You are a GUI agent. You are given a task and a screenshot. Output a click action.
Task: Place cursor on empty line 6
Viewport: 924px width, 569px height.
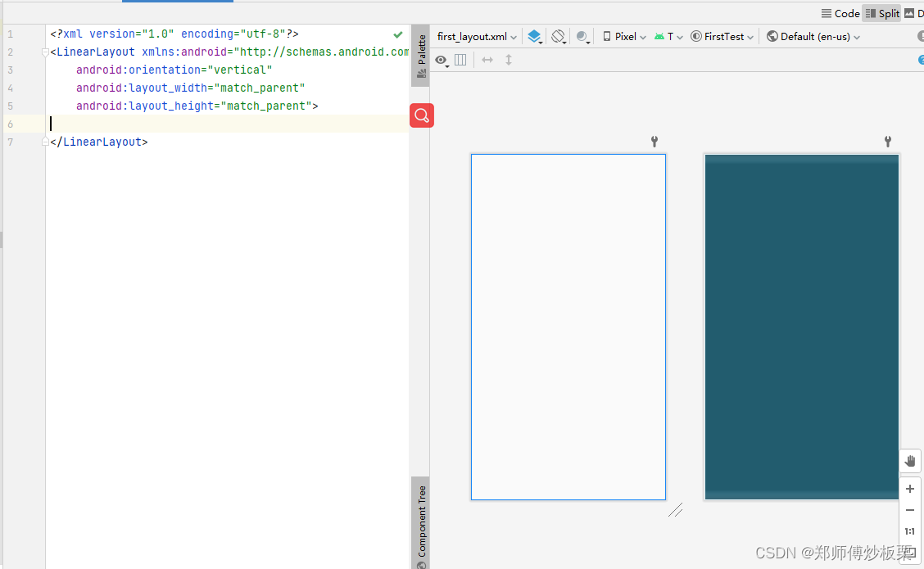227,124
